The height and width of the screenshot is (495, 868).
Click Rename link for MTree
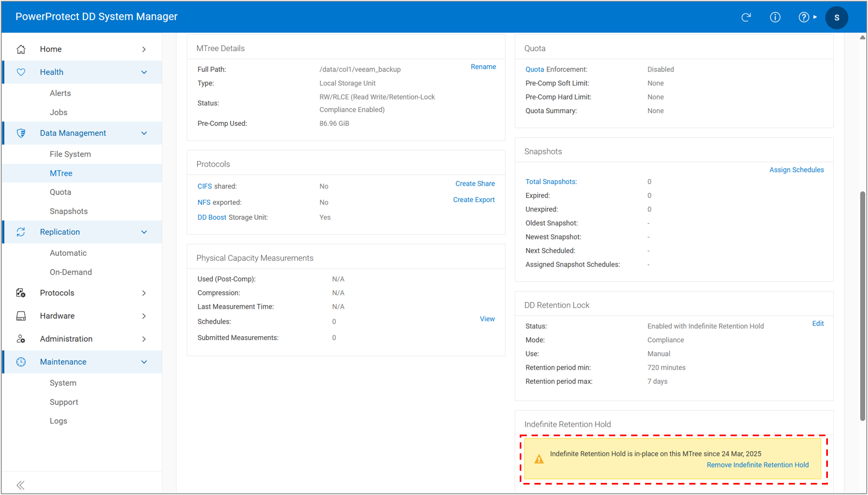(x=483, y=67)
